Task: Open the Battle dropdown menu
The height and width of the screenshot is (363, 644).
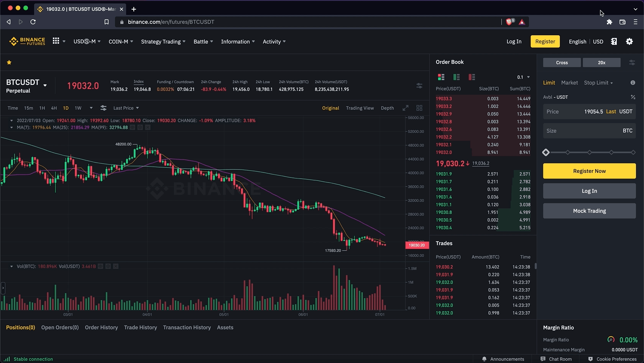Action: click(x=203, y=41)
